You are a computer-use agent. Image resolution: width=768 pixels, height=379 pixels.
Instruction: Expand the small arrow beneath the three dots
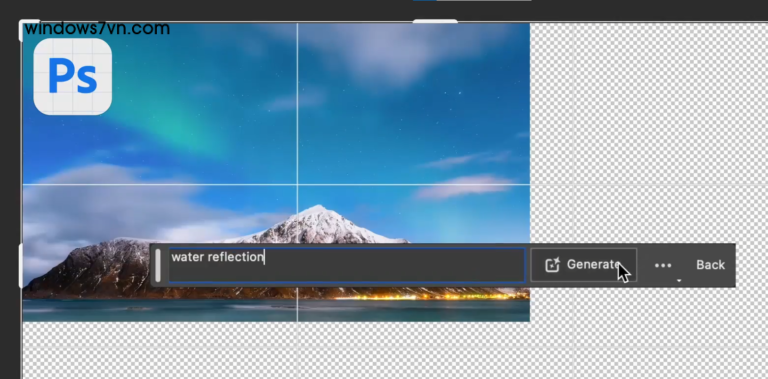679,281
